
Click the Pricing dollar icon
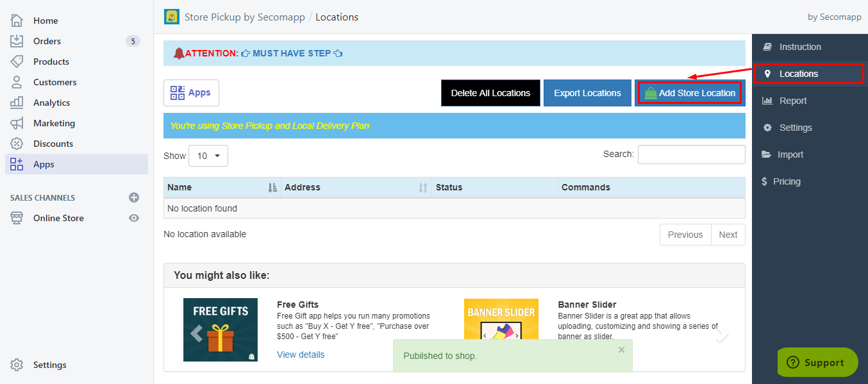[x=764, y=181]
